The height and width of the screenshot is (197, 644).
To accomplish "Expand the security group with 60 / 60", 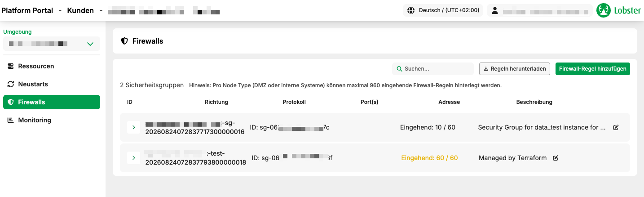I will click(x=133, y=158).
